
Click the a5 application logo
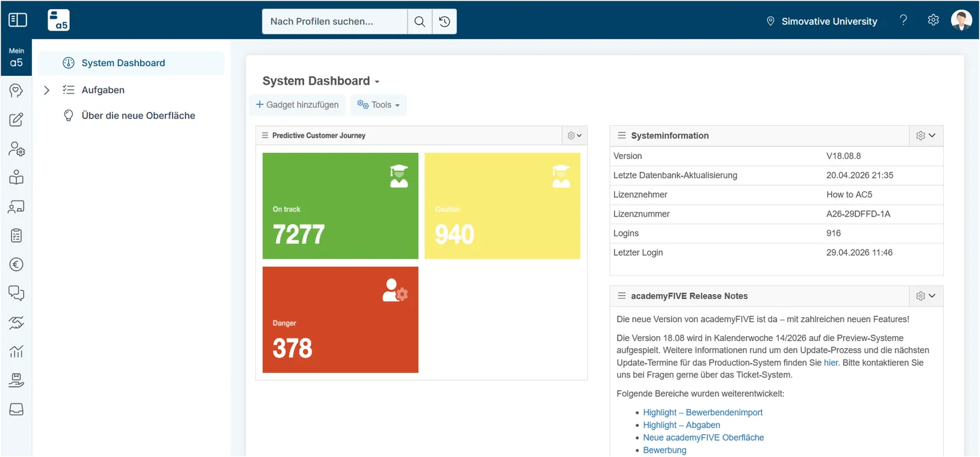click(58, 20)
